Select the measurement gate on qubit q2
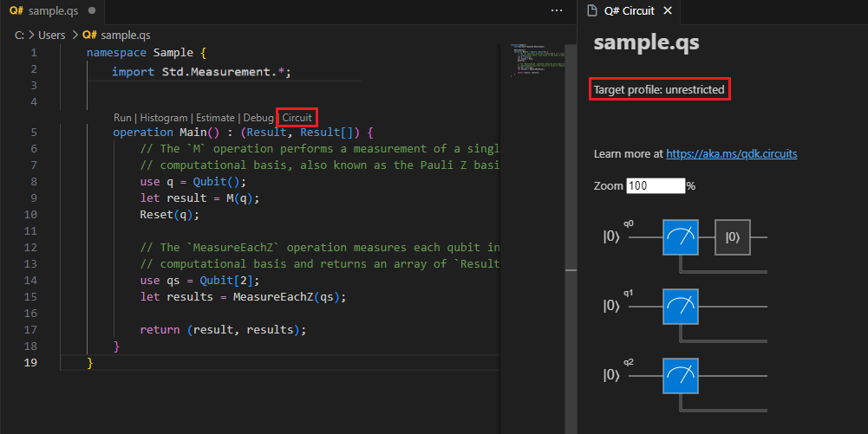The width and height of the screenshot is (868, 434). coord(681,375)
